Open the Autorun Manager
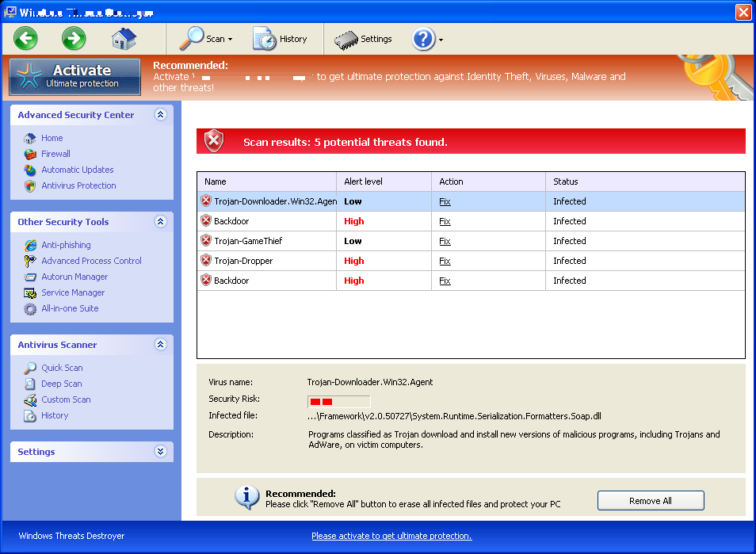This screenshot has height=554, width=756. [74, 276]
